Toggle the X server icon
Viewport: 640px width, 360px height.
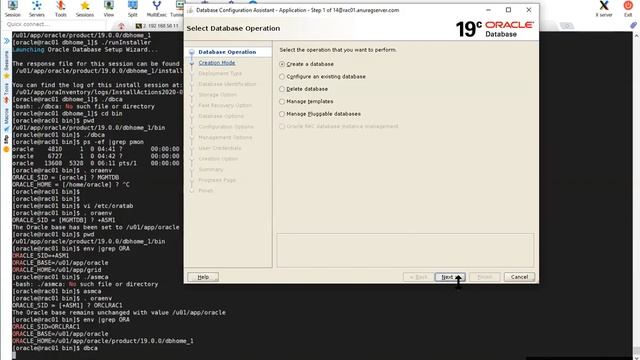pos(604,8)
